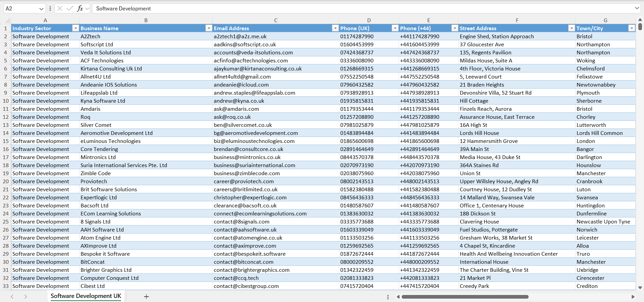Select cell aadkins@softscript.co.uk
Screen dimensions: 644x302
click(x=276, y=44)
